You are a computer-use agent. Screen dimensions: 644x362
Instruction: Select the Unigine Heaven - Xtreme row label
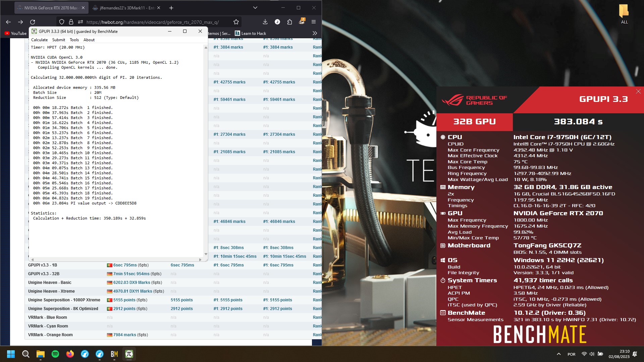[51, 291]
